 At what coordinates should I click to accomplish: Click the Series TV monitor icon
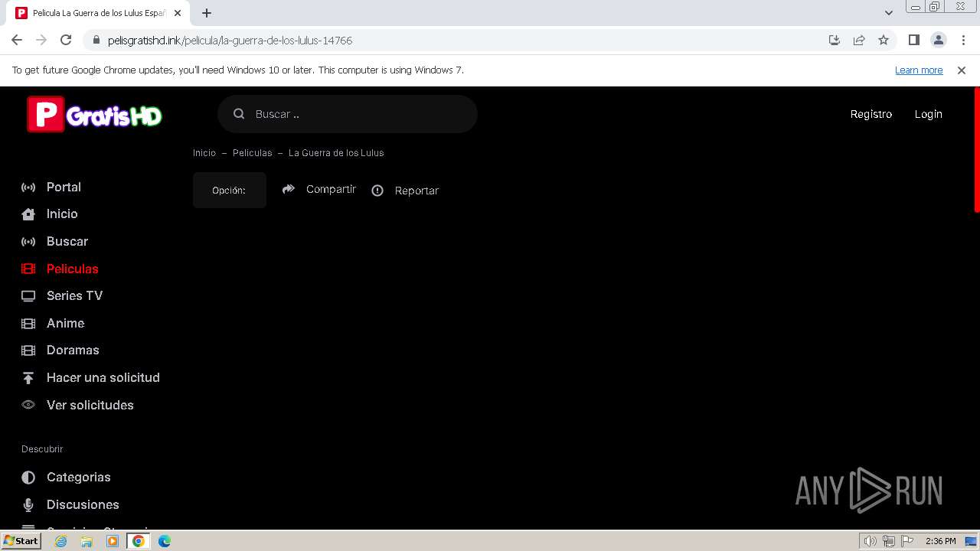click(28, 296)
